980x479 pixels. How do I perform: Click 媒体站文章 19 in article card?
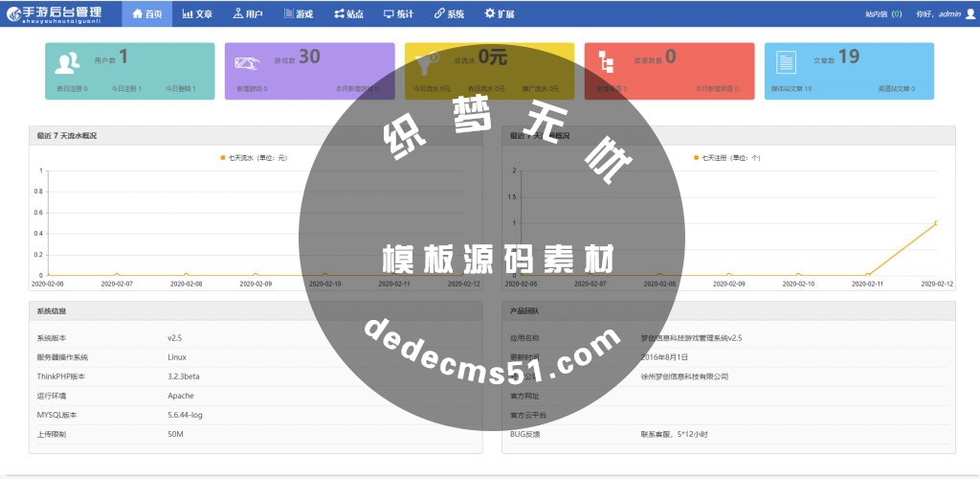pos(791,89)
